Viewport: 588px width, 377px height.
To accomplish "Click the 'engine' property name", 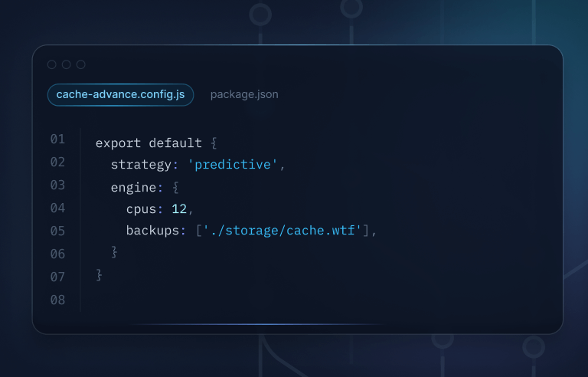I will 133,188.
